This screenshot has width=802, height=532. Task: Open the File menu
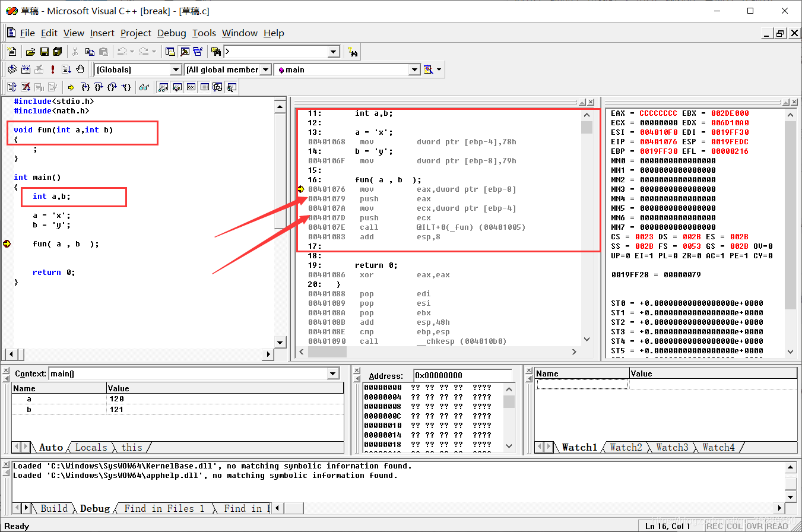pyautogui.click(x=27, y=33)
